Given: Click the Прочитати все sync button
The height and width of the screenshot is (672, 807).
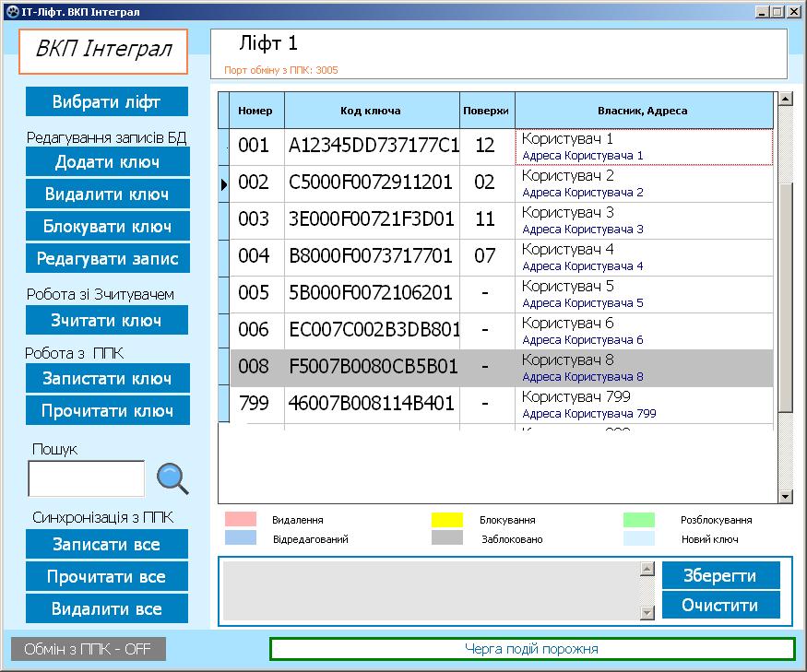Looking at the screenshot, I should [x=107, y=576].
